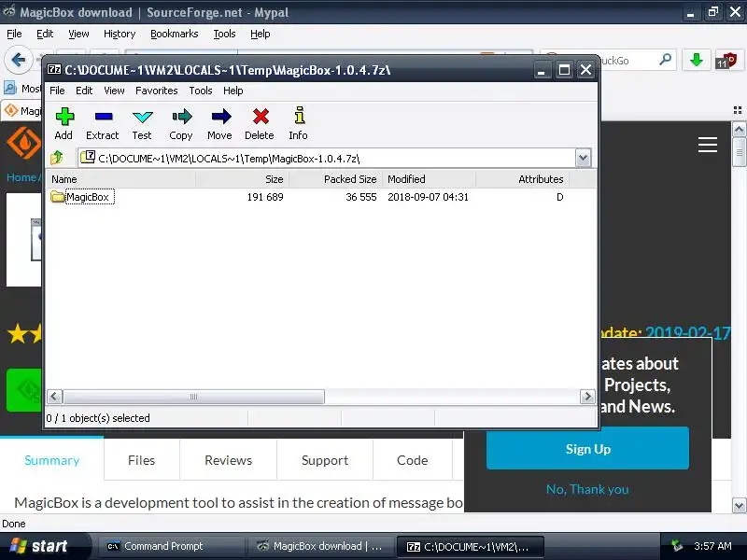Click the taskbar clock showing 3:57 AM
The width and height of the screenshot is (747, 560).
712,546
